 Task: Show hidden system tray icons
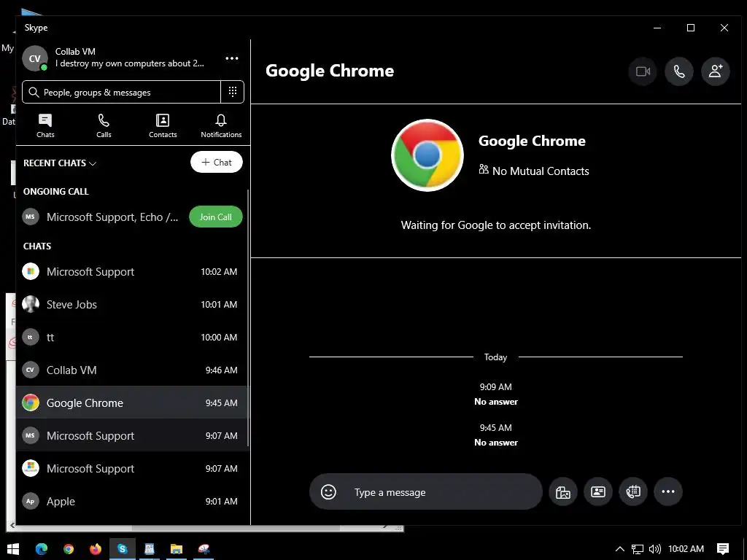[620, 549]
